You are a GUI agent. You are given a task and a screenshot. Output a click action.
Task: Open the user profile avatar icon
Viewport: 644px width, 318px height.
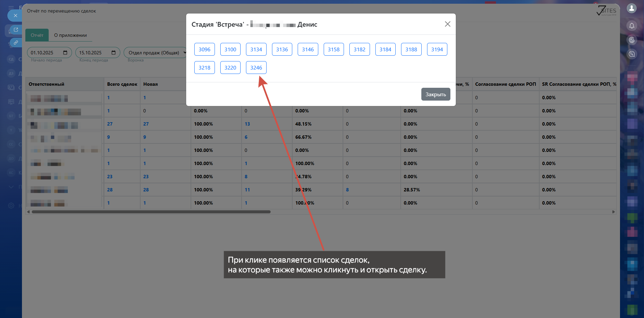tap(631, 8)
